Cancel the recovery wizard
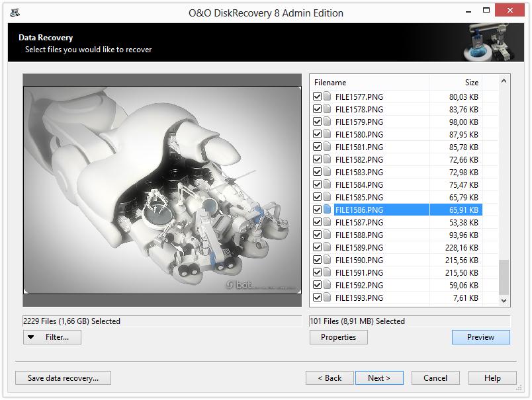The height and width of the screenshot is (400, 532). [x=435, y=378]
